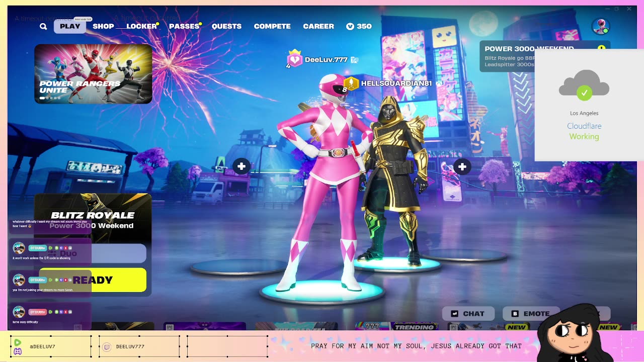
Task: Click the gold level 8 badge
Action: coord(350,83)
